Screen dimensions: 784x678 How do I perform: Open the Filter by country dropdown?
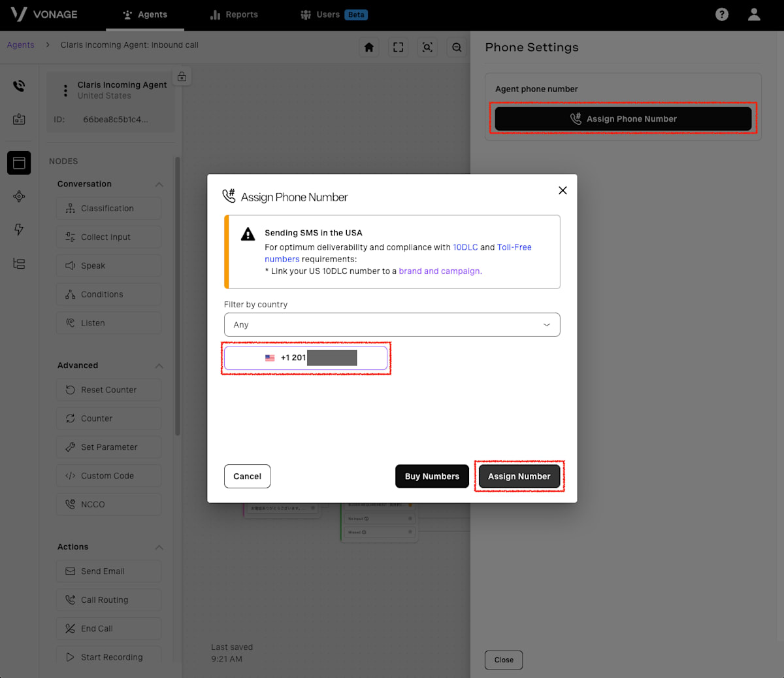(x=392, y=324)
